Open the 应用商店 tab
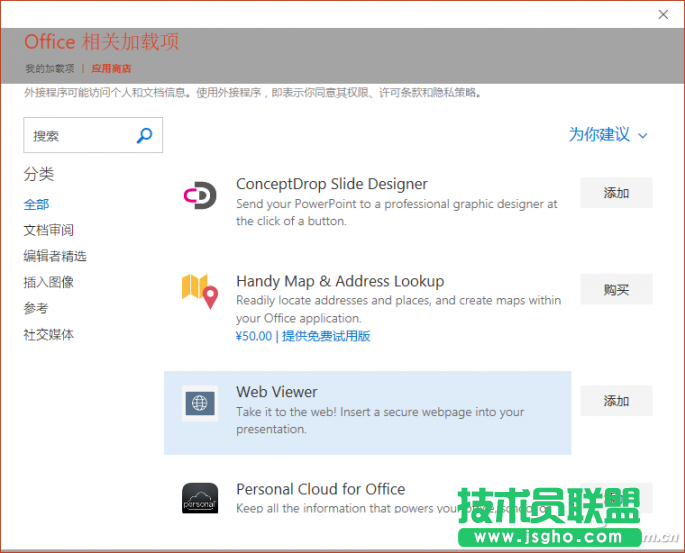 coord(111,69)
